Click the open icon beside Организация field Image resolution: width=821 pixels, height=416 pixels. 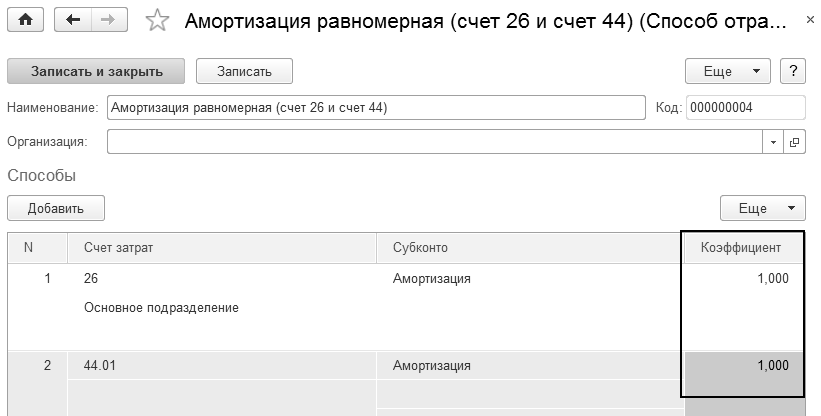pos(795,142)
